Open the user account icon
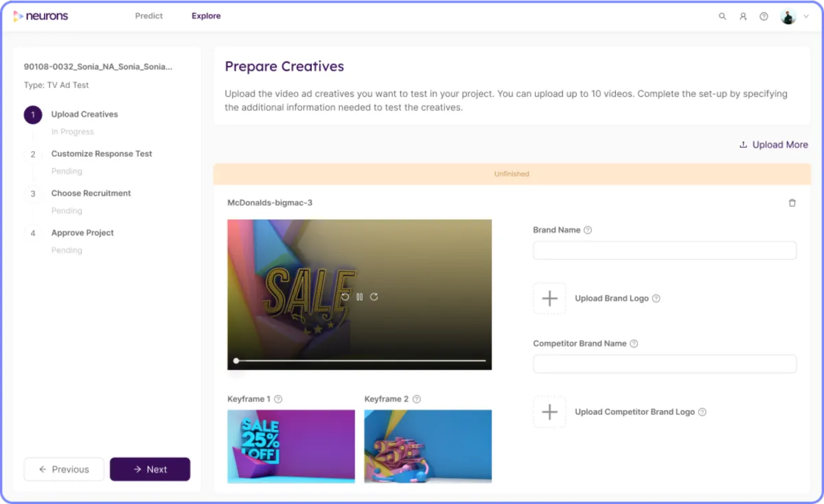 (743, 16)
